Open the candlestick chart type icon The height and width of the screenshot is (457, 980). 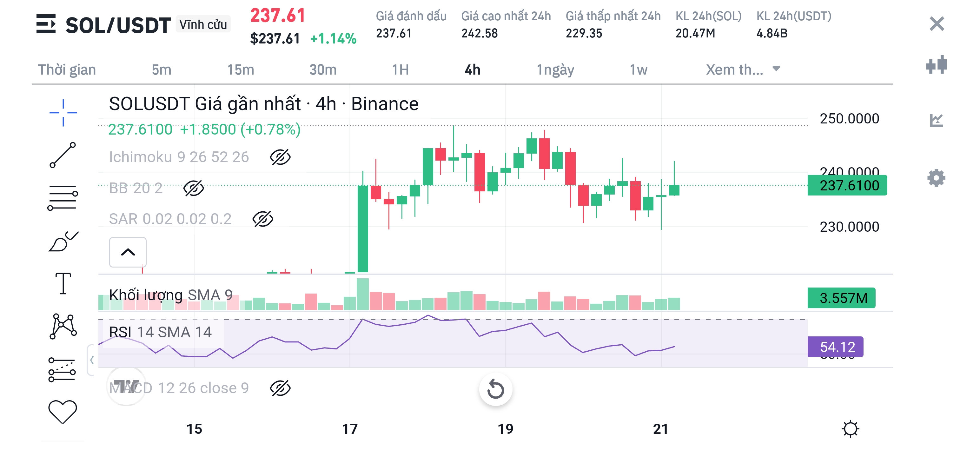[936, 65]
